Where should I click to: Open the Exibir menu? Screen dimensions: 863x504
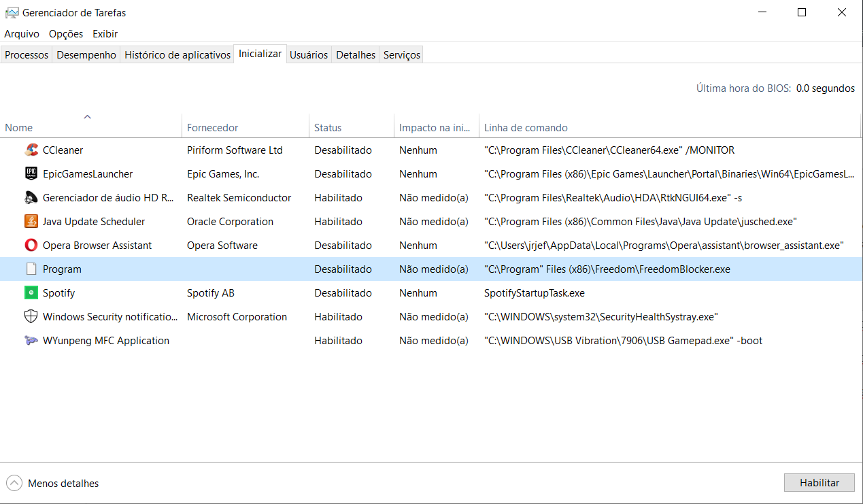click(x=105, y=34)
